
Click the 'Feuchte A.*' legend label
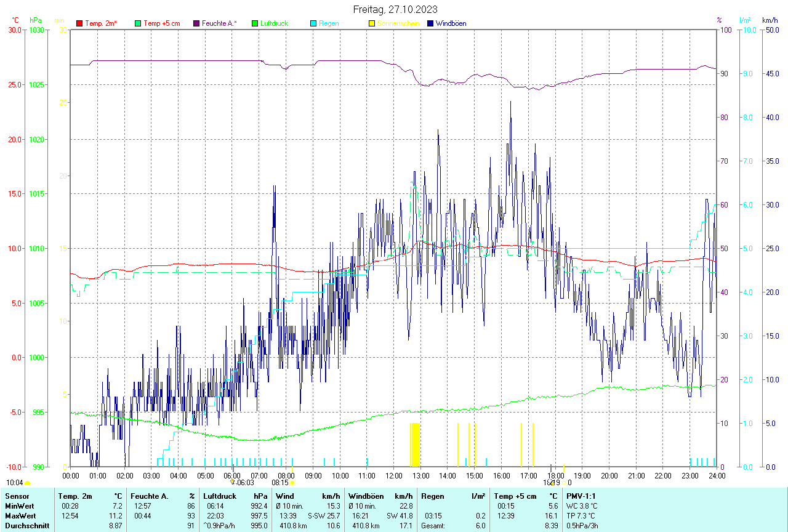[219, 23]
